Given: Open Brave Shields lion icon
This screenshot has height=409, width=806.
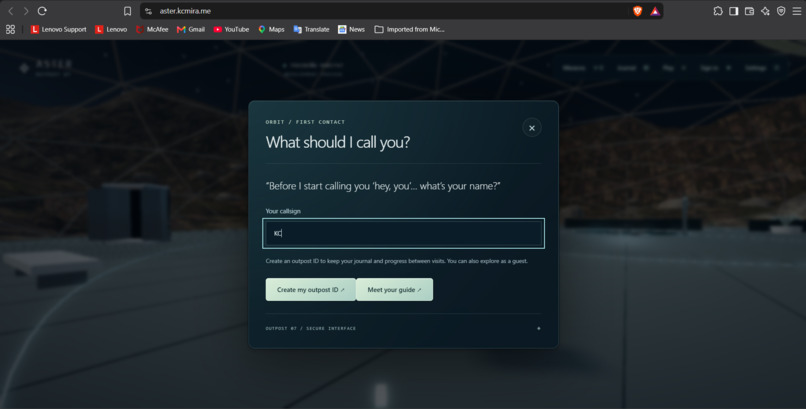Looking at the screenshot, I should [637, 11].
